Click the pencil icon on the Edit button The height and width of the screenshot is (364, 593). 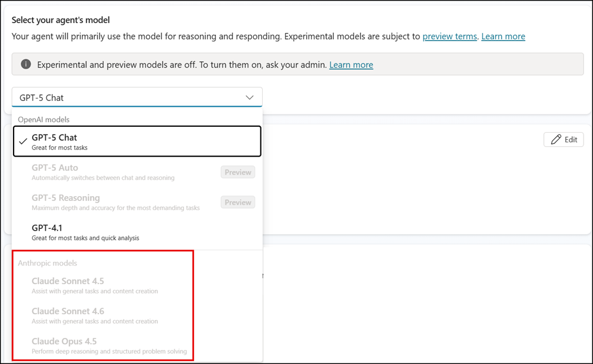(555, 139)
